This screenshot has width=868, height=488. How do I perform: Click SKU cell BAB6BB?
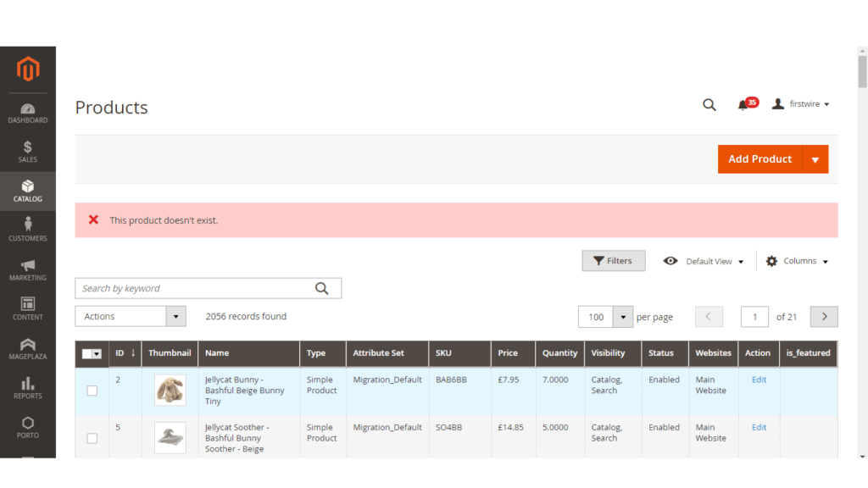point(451,380)
